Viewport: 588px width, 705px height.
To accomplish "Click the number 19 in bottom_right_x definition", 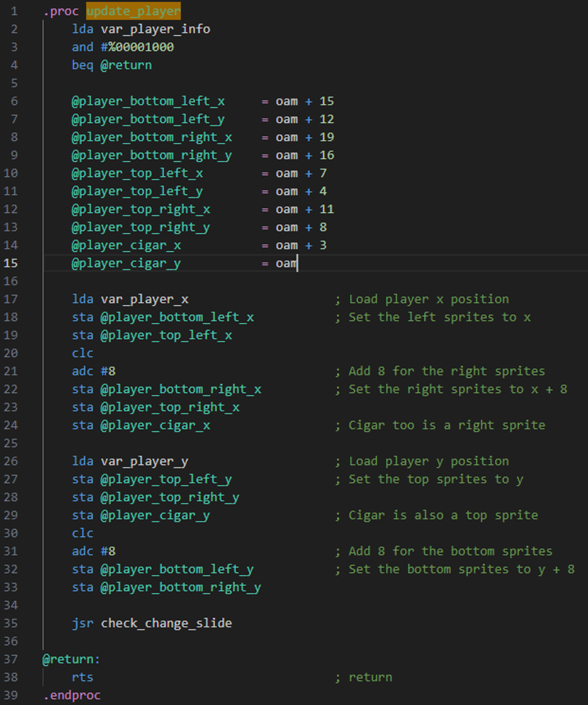I will tap(326, 138).
